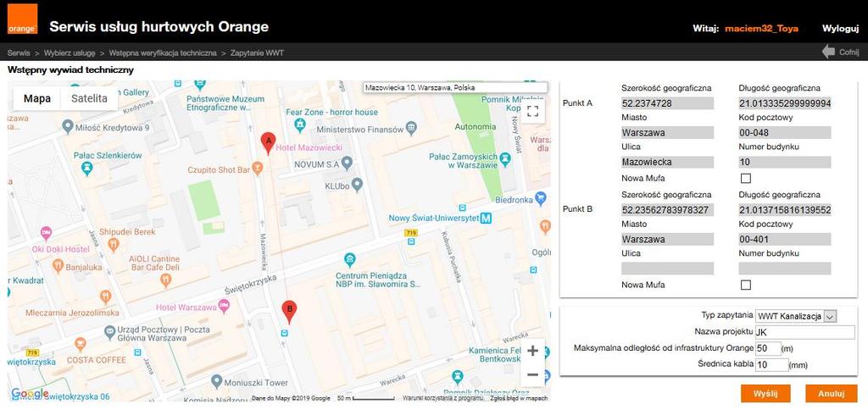Enable Nowa Mufa checkbox for Punkt B
Image resolution: width=868 pixels, height=410 pixels.
746,285
